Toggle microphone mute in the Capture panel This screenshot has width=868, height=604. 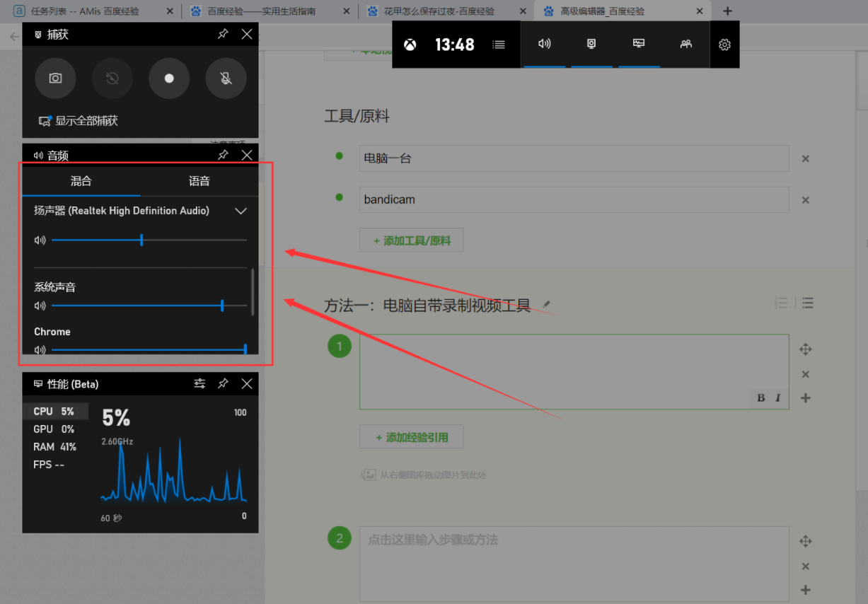point(226,79)
